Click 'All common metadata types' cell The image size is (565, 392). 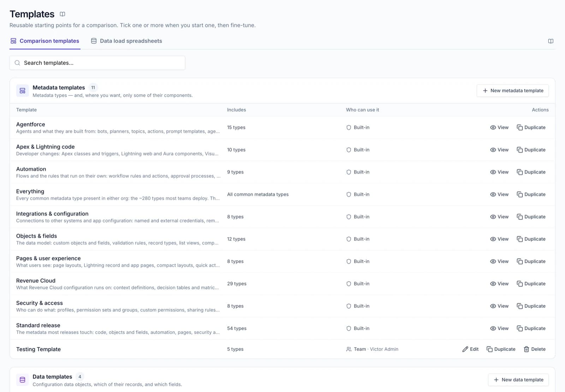(258, 194)
